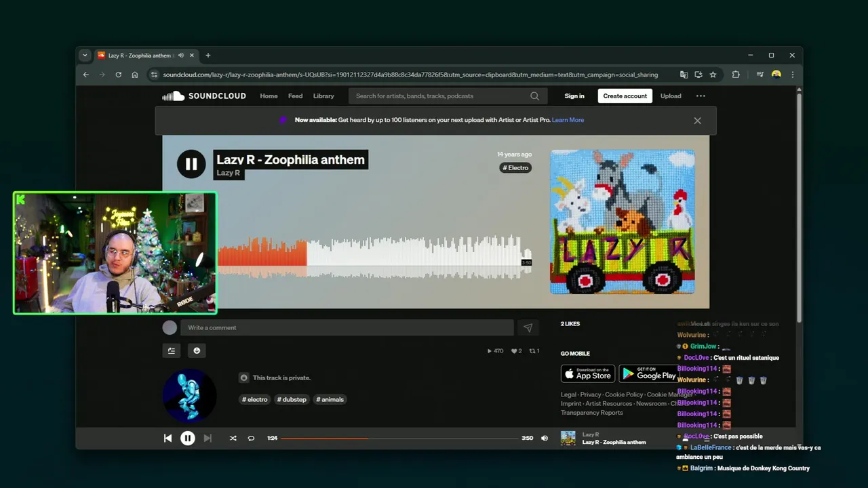Click the Write a comment field
The width and height of the screenshot is (868, 488).
347,328
